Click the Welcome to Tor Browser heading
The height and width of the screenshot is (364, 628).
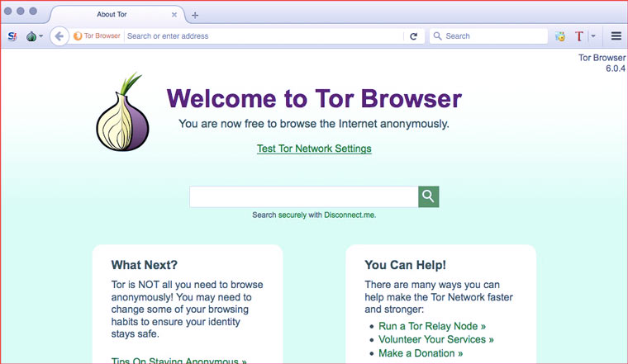pos(314,98)
